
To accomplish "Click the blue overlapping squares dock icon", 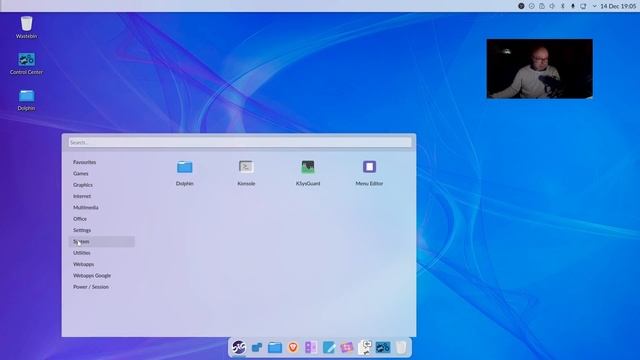I will point(257,347).
